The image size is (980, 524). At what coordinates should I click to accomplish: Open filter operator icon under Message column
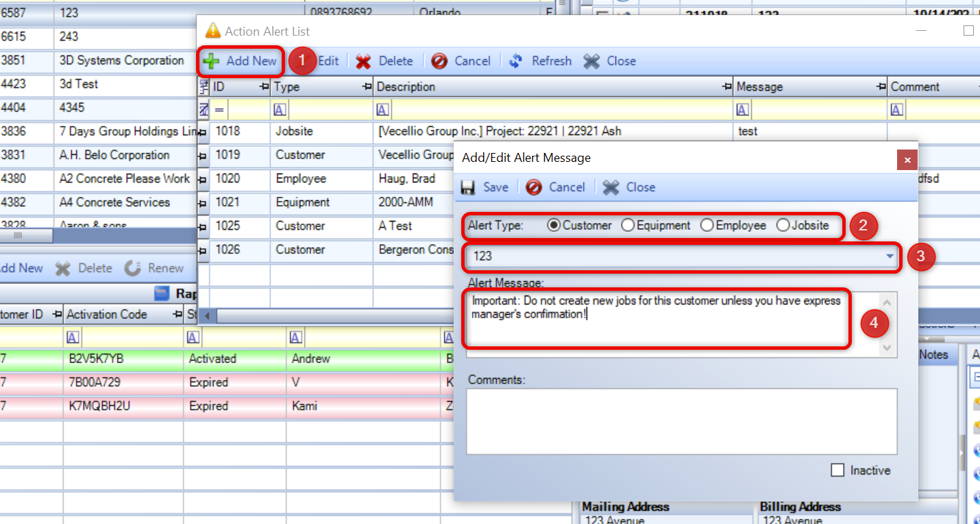click(743, 110)
